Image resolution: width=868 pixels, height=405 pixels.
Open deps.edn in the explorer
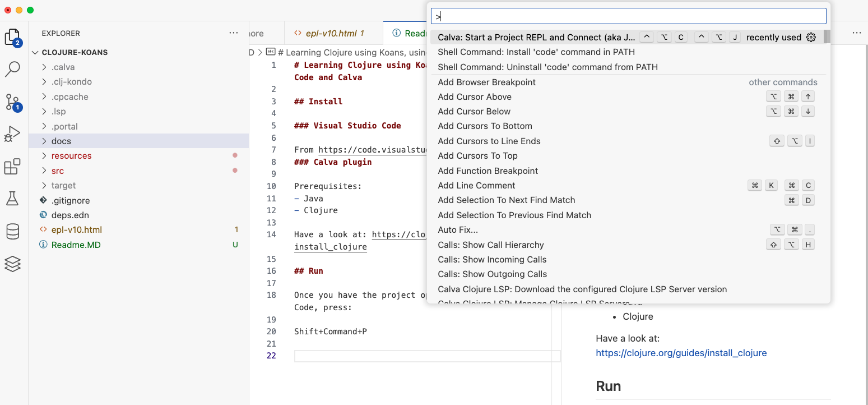[x=70, y=215]
